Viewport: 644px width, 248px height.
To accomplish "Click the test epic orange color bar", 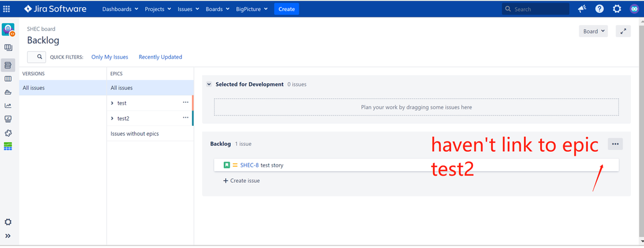I will pos(193,103).
